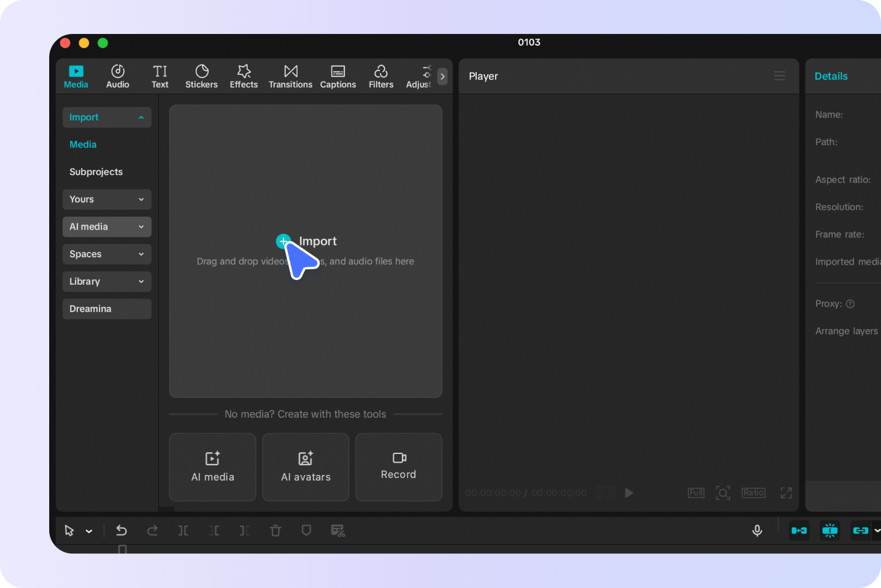Toggle the preview split highlight icon
Screen dimensions: 881x588
[x=830, y=530]
